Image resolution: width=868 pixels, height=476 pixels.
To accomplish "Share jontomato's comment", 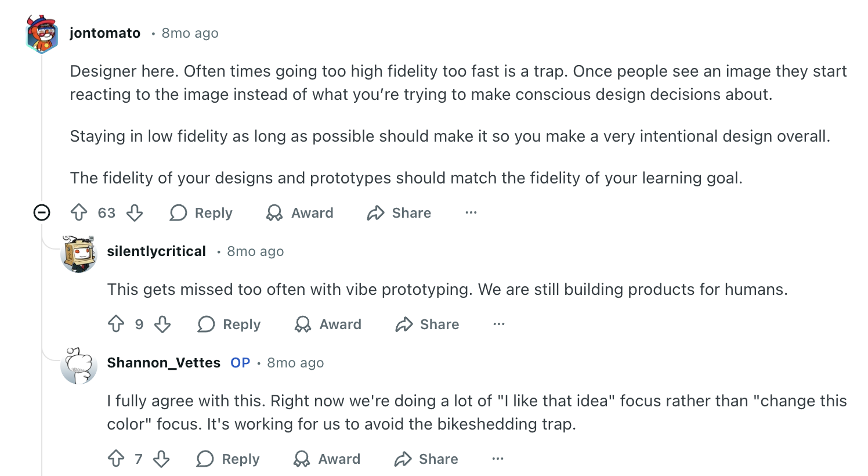I will 399,213.
